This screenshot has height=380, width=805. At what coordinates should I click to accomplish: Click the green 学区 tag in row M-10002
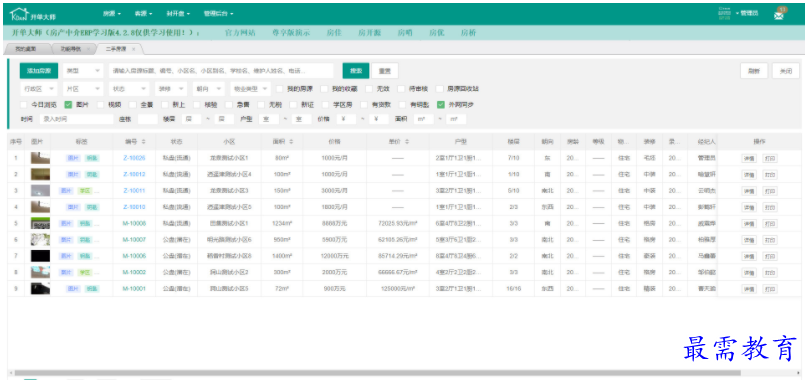[x=85, y=272]
